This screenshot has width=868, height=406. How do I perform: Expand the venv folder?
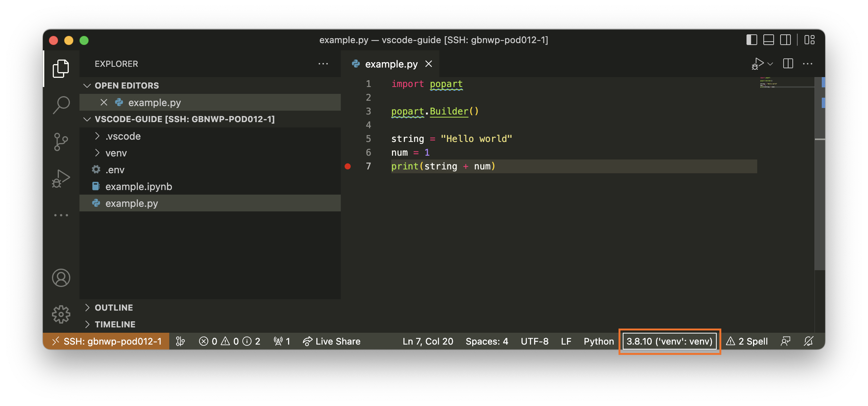tap(116, 153)
